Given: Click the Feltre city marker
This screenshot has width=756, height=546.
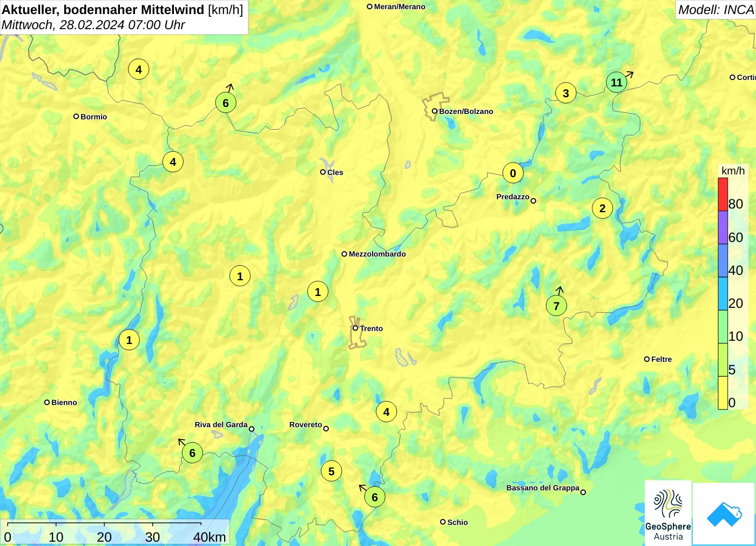Looking at the screenshot, I should [647, 359].
